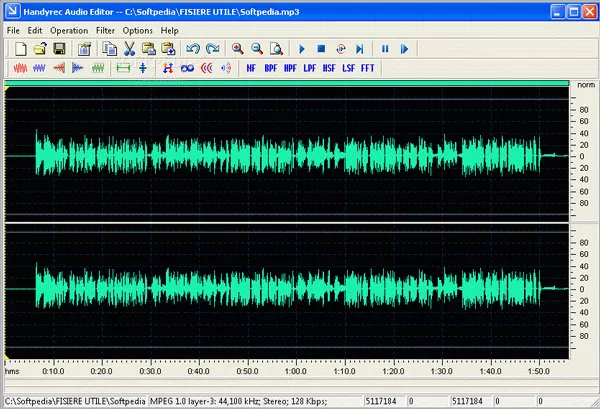This screenshot has width=600, height=409.
Task: Apply the BPF band pass filter
Action: pyautogui.click(x=270, y=68)
